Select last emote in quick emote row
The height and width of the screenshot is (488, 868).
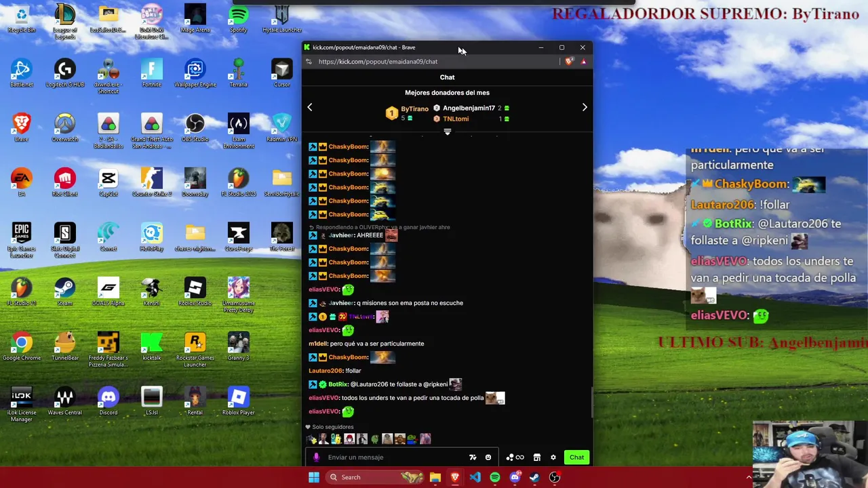pos(425,439)
